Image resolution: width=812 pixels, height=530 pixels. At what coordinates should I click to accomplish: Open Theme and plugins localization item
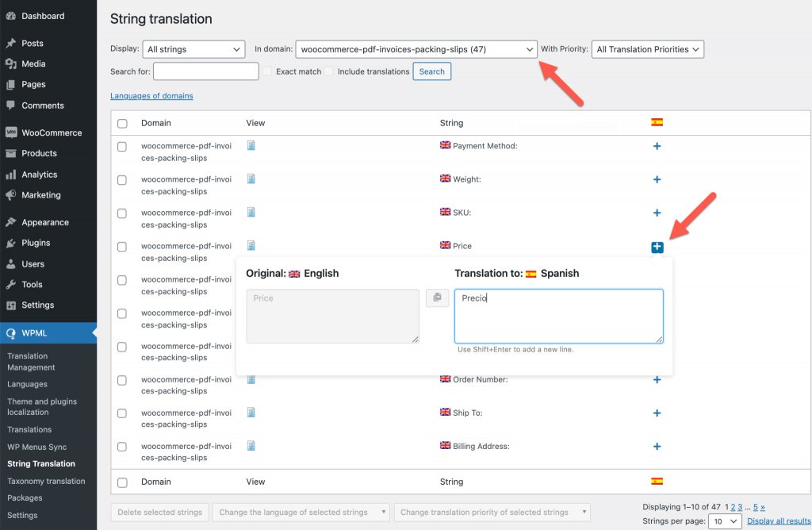42,407
